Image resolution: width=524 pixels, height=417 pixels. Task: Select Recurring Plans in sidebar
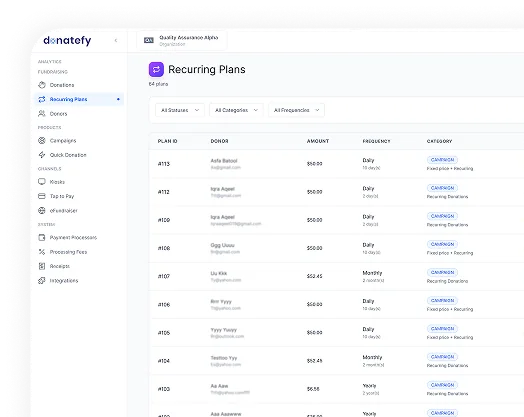[x=79, y=99]
